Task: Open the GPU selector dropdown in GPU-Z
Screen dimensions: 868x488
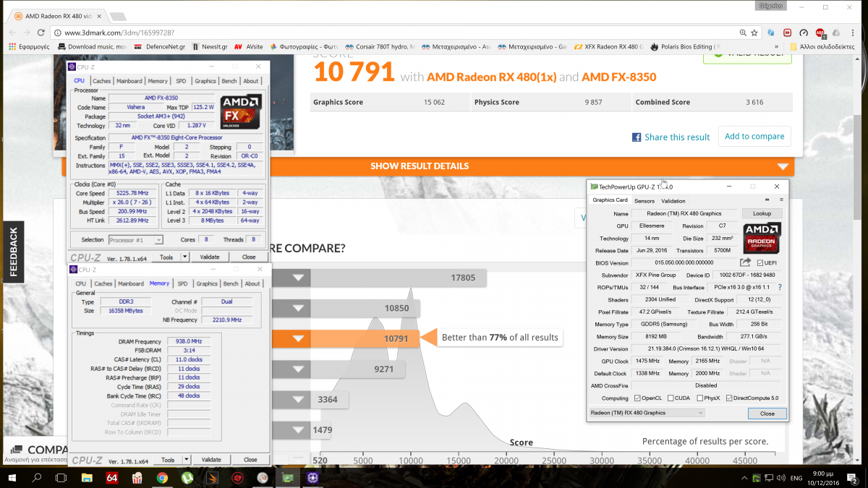Action: point(646,413)
